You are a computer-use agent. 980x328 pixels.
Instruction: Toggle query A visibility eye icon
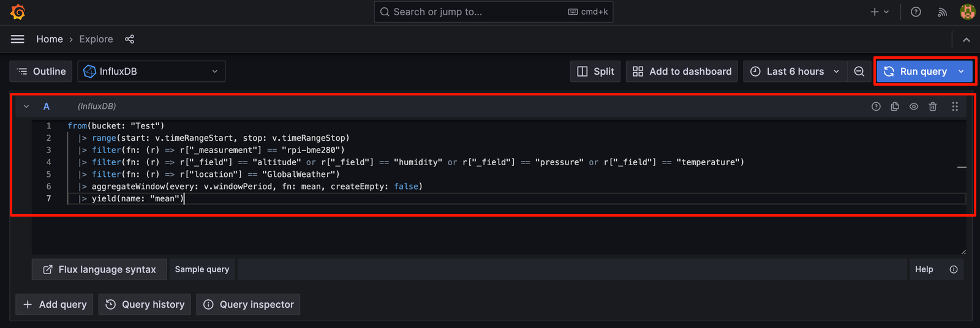click(x=914, y=106)
